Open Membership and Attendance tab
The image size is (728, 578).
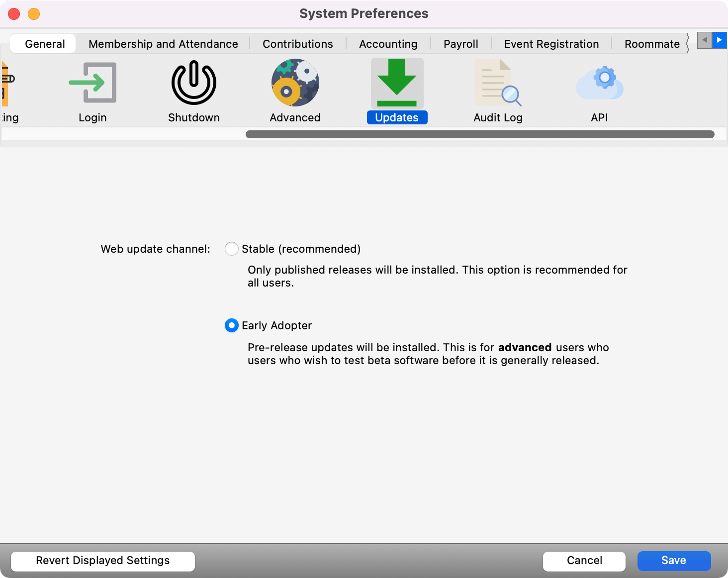[163, 44]
